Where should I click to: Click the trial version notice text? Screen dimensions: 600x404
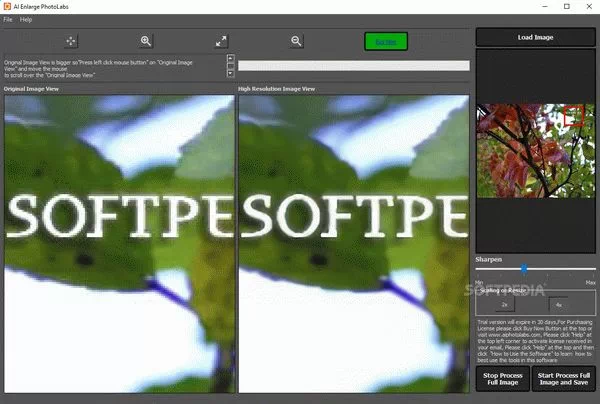click(x=535, y=341)
